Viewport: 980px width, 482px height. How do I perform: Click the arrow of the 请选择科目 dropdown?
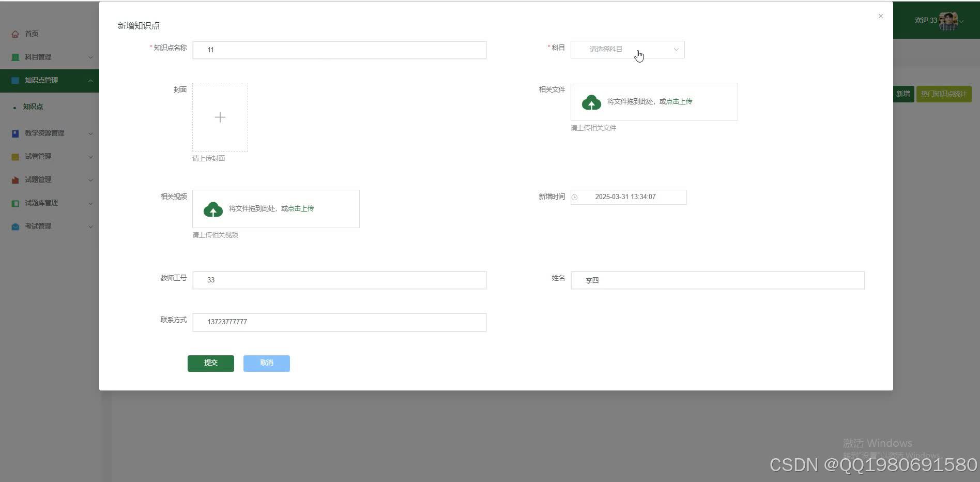tap(676, 50)
